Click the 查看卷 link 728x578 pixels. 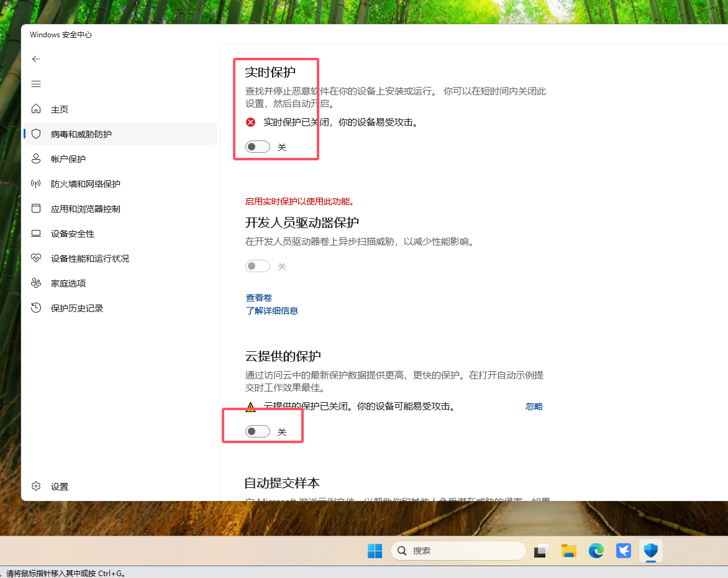259,298
